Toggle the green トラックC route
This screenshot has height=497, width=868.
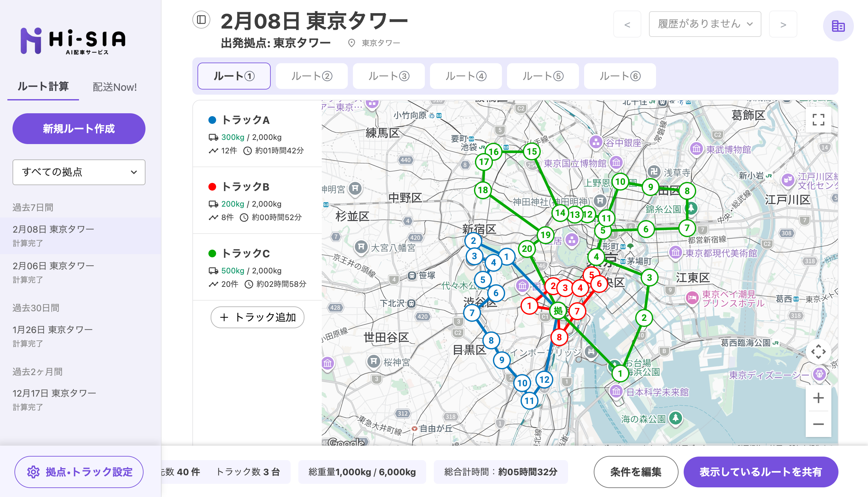pyautogui.click(x=212, y=253)
